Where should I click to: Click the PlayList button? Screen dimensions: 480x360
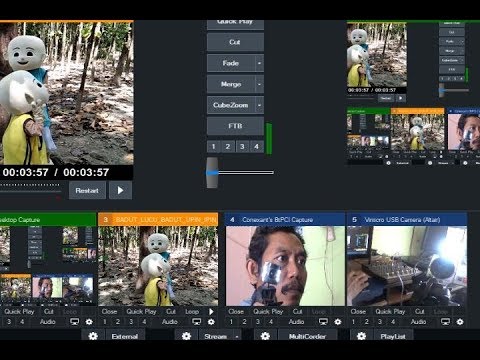393,336
